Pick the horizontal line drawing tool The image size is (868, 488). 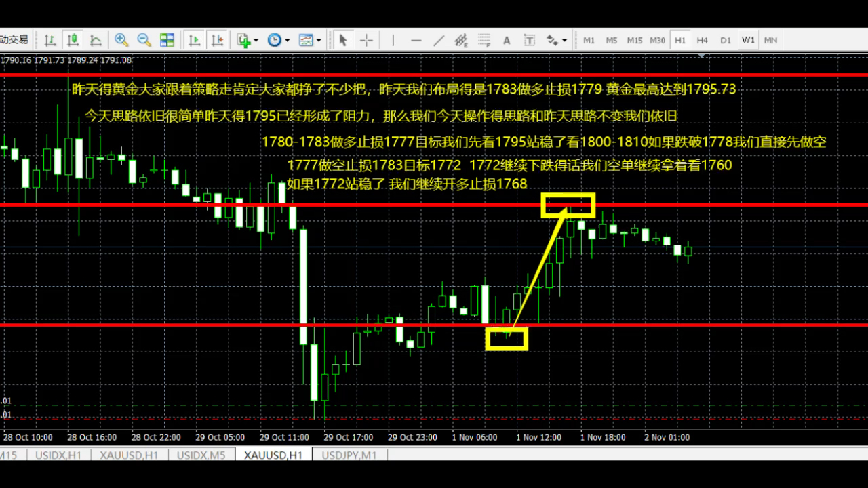[x=416, y=40]
